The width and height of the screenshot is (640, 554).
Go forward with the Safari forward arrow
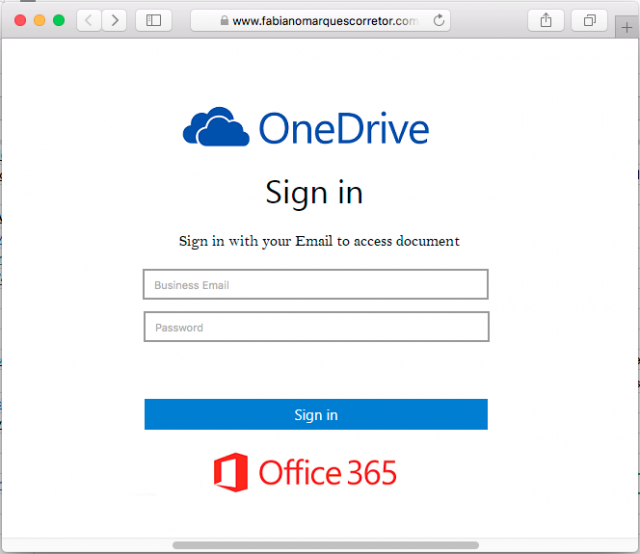(x=114, y=20)
